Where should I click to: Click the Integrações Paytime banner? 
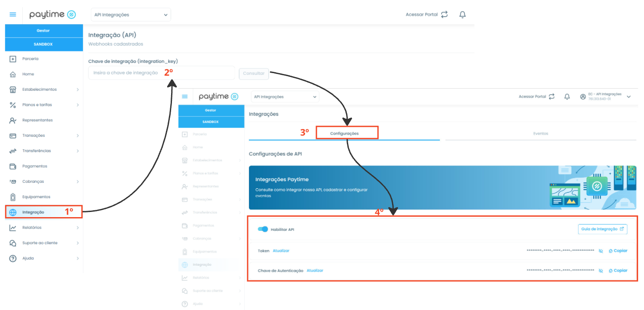(x=442, y=188)
